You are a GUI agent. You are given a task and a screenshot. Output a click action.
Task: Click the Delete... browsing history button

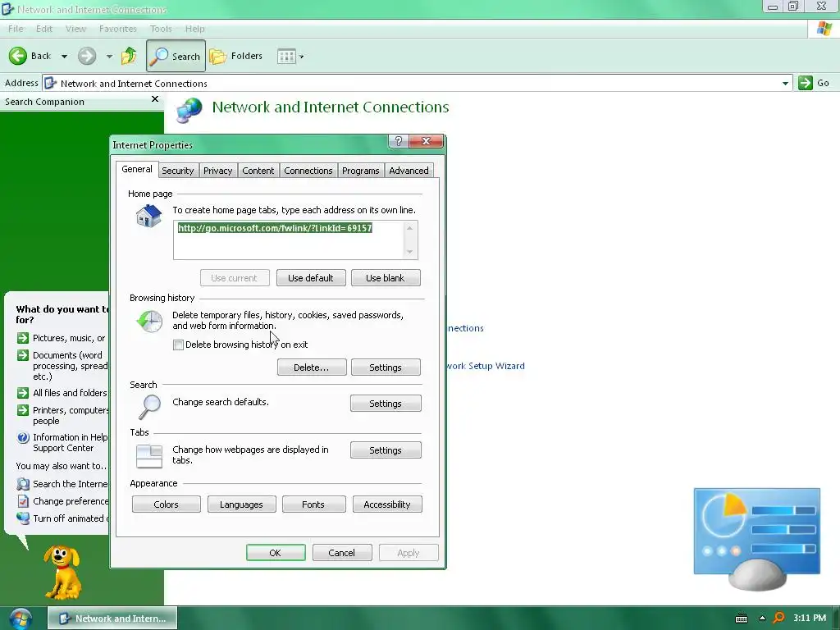[x=311, y=367]
